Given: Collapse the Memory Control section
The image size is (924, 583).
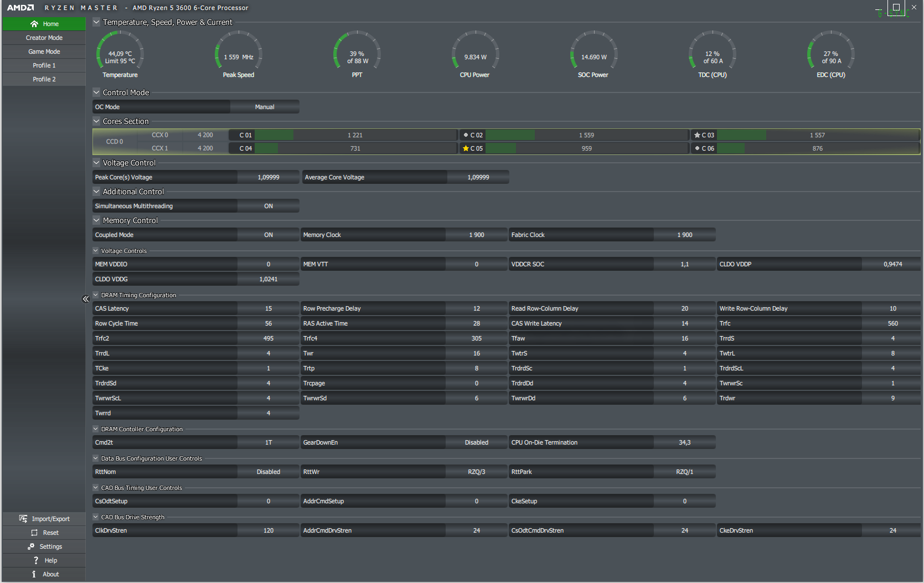Looking at the screenshot, I should (96, 220).
